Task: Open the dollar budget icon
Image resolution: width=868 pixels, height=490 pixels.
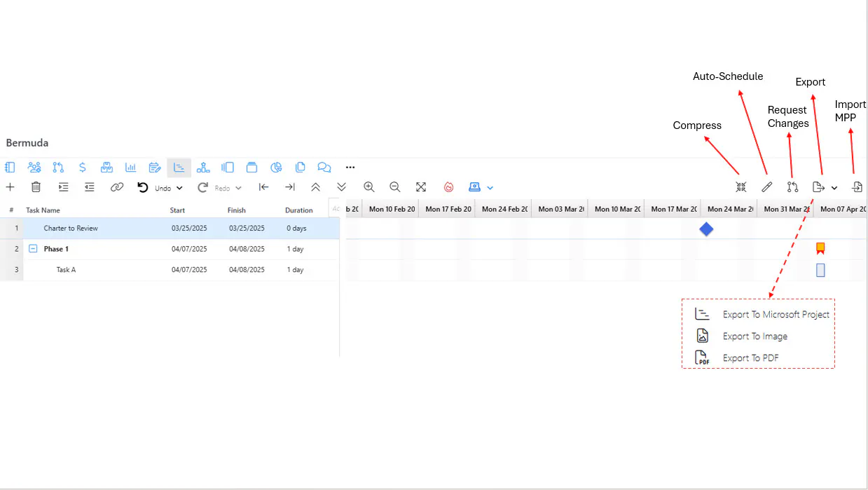Action: tap(83, 168)
